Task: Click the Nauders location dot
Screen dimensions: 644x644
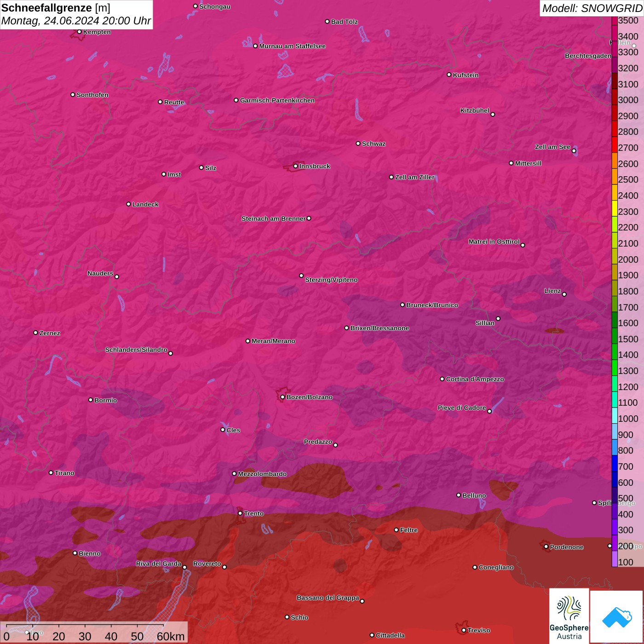Action: pyautogui.click(x=117, y=277)
